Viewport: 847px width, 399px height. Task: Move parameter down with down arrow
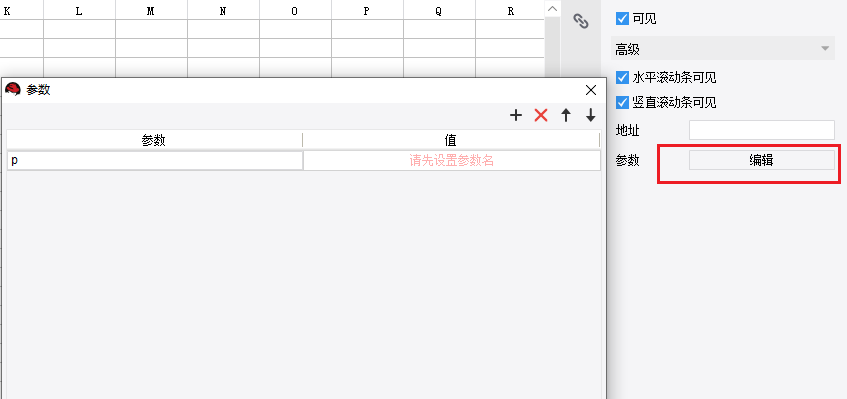click(590, 115)
